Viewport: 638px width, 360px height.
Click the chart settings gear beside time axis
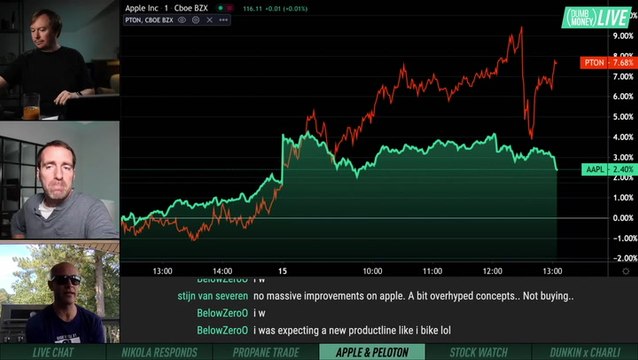(626, 271)
